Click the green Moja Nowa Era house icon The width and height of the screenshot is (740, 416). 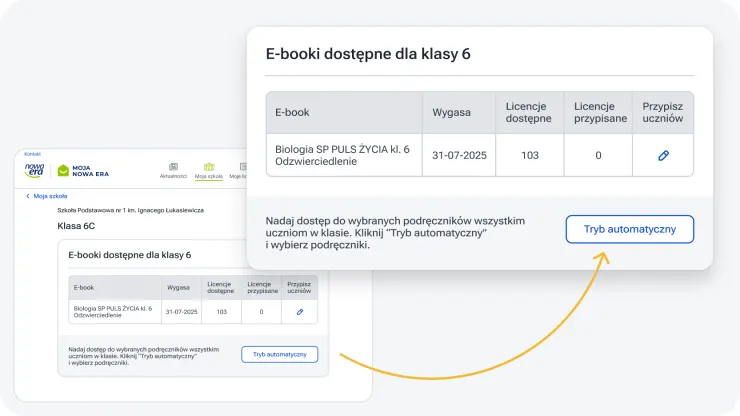(63, 171)
